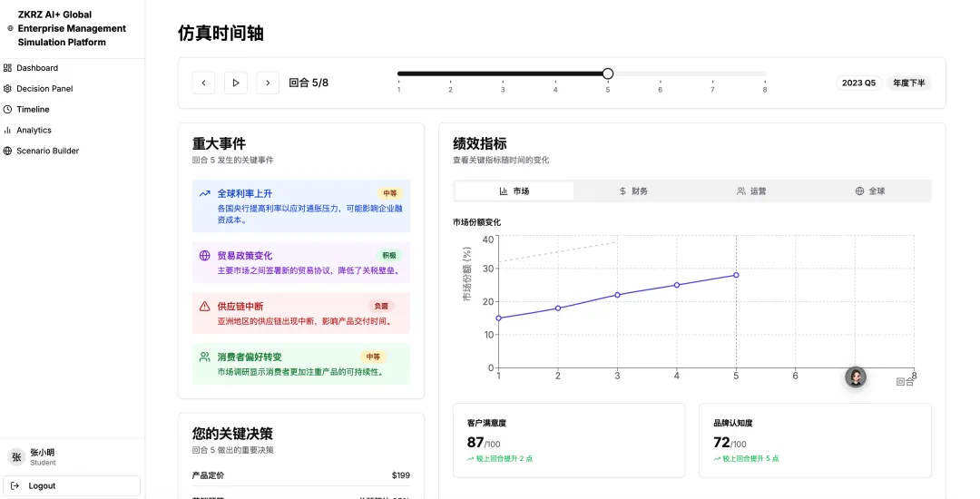Click the Decision Panel gear icon

(7, 89)
